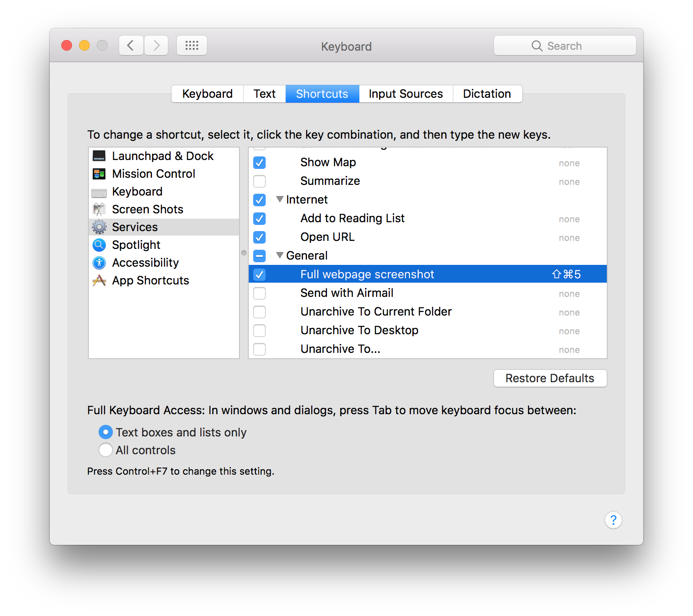Click the Spotlight magnifier icon
The image size is (693, 616).
point(99,245)
